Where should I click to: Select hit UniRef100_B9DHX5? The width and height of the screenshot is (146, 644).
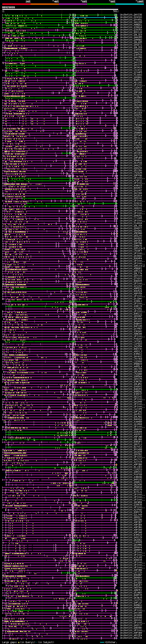131,281
